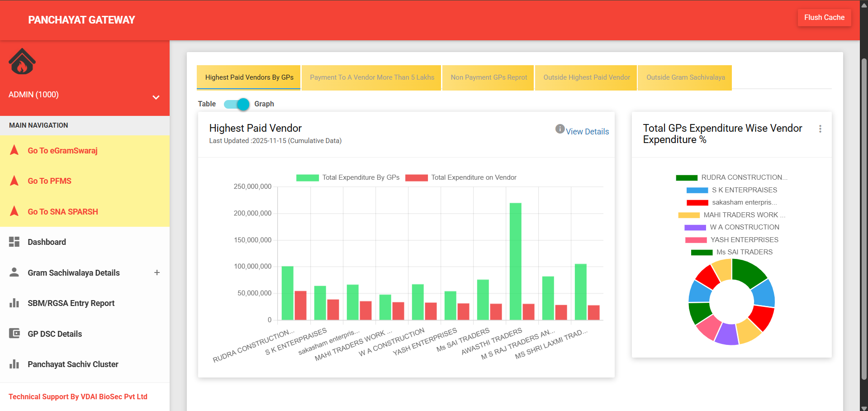Screen dimensions: 868x411
Task: Click the Go To eGramSwaraj arrow icon
Action: [x=14, y=150]
